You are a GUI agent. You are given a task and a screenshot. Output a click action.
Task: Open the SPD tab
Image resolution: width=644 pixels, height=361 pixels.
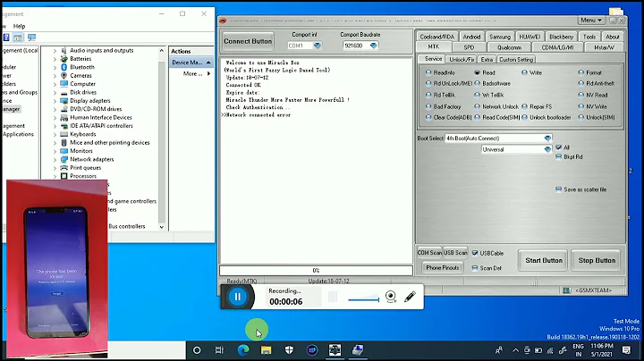[x=469, y=47]
